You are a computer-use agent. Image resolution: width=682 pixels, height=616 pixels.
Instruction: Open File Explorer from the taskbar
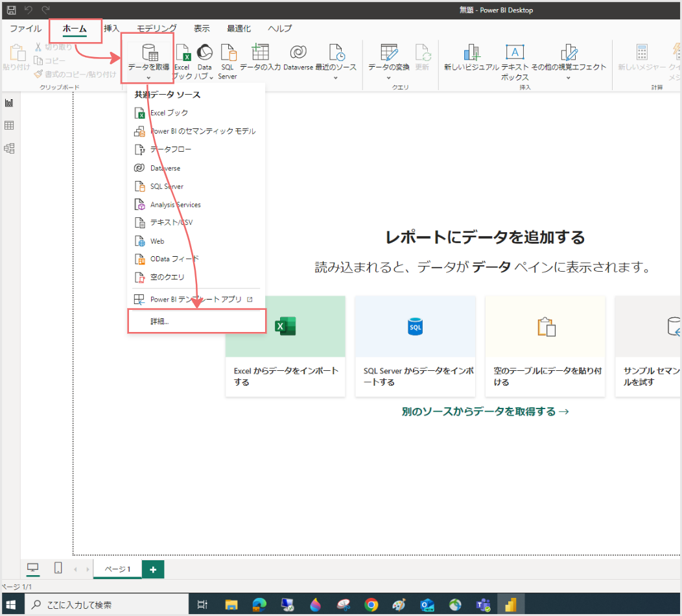(x=231, y=605)
